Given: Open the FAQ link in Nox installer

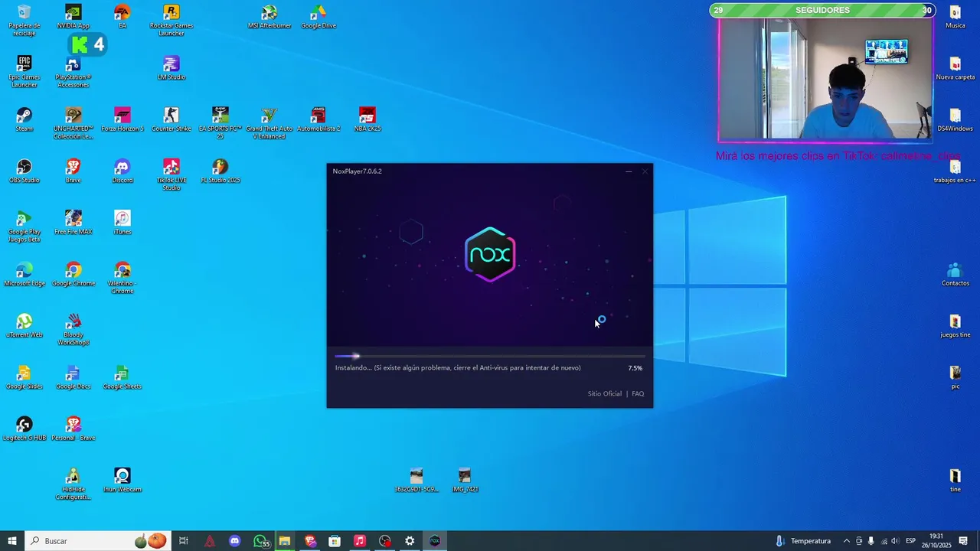Looking at the screenshot, I should [x=638, y=393].
